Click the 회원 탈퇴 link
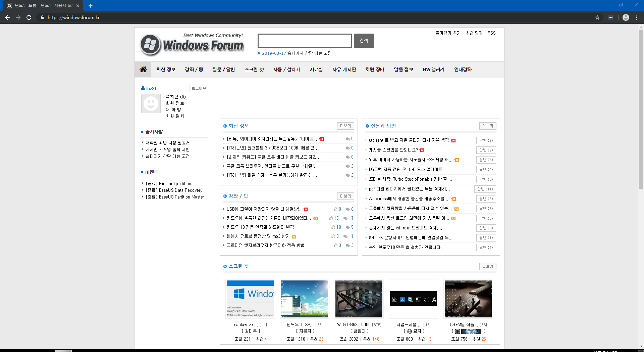This screenshot has width=644, height=352. 175,116
